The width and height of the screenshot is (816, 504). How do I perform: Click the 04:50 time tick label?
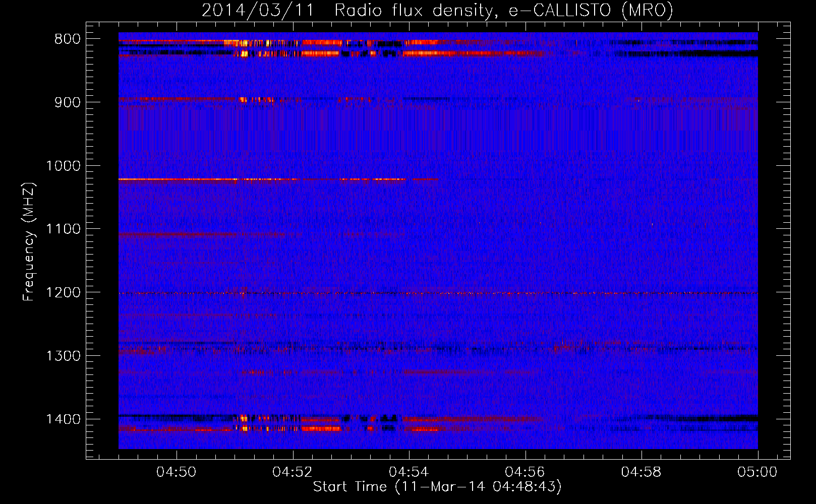pyautogui.click(x=177, y=472)
